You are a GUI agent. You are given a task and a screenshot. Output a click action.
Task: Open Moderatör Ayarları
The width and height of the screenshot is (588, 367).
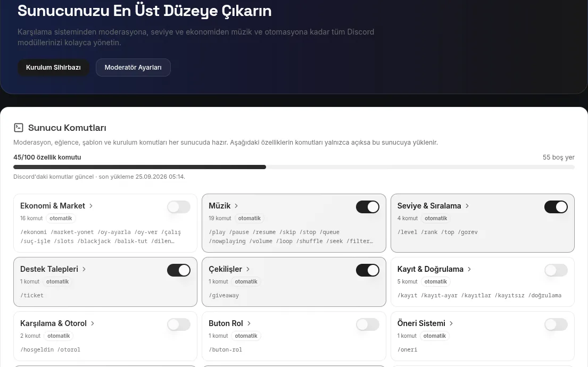point(133,68)
